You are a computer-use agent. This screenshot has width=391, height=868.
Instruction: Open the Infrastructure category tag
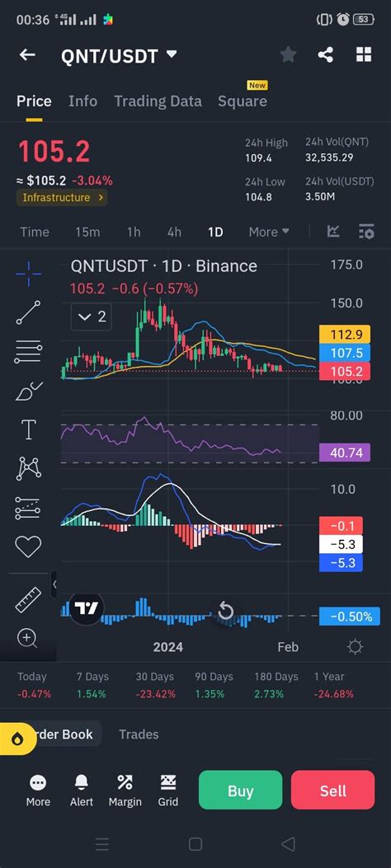[62, 198]
